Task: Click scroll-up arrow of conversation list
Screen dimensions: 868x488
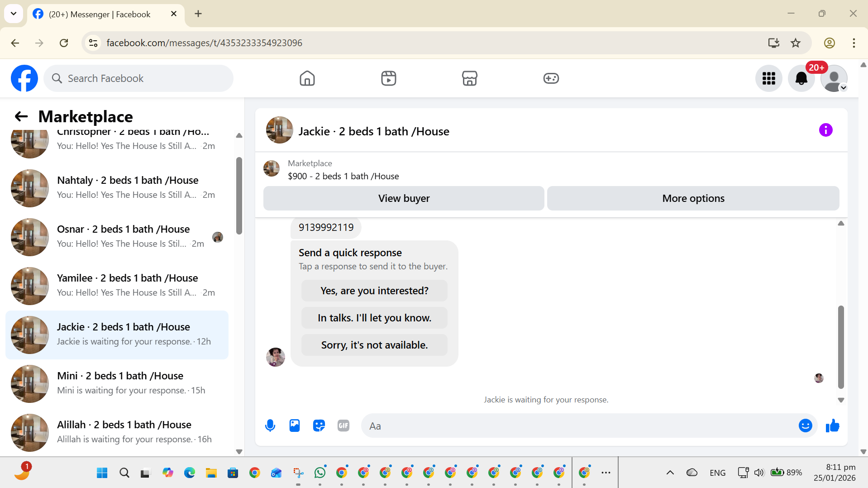Action: [x=239, y=135]
